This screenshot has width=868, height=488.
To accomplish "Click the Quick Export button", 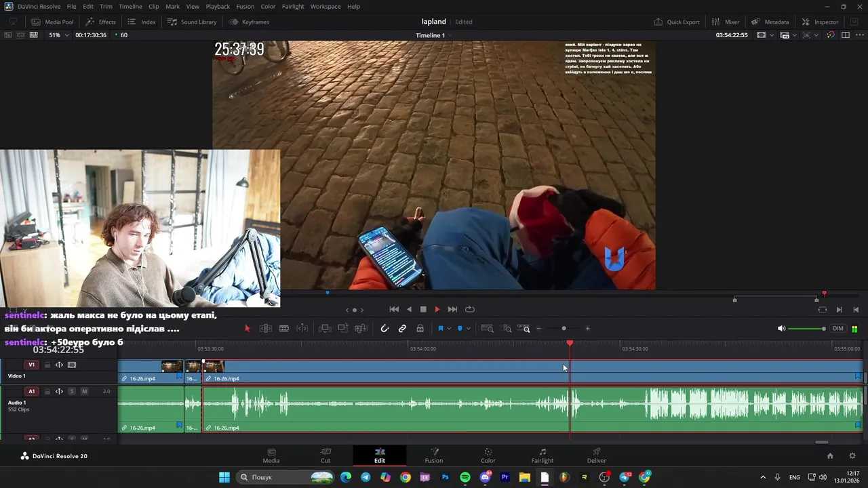I will click(677, 22).
